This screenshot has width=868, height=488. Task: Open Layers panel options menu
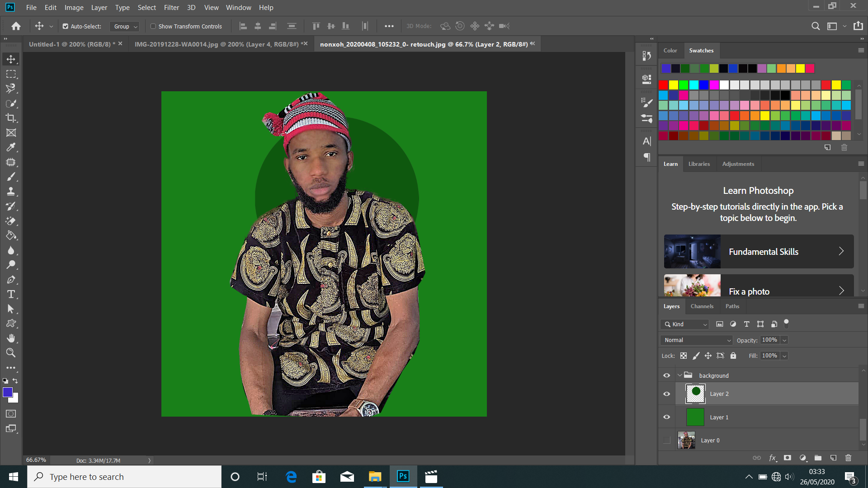(x=861, y=306)
